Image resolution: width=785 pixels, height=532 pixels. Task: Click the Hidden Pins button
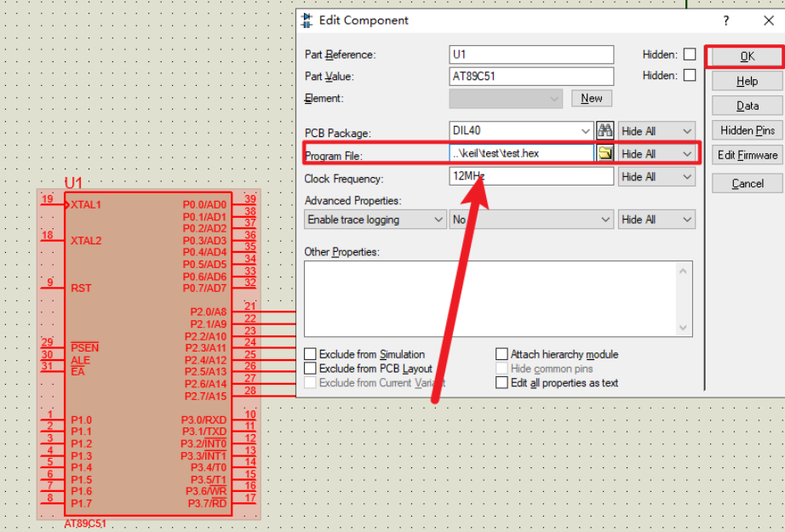(x=747, y=130)
